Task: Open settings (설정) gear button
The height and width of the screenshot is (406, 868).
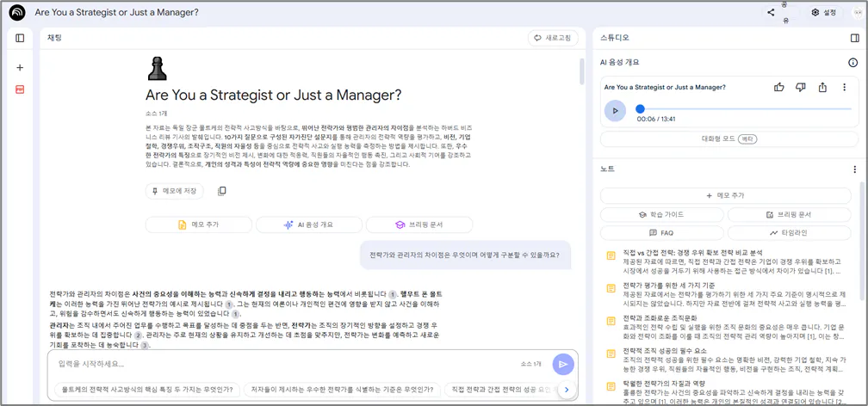Action: (824, 12)
